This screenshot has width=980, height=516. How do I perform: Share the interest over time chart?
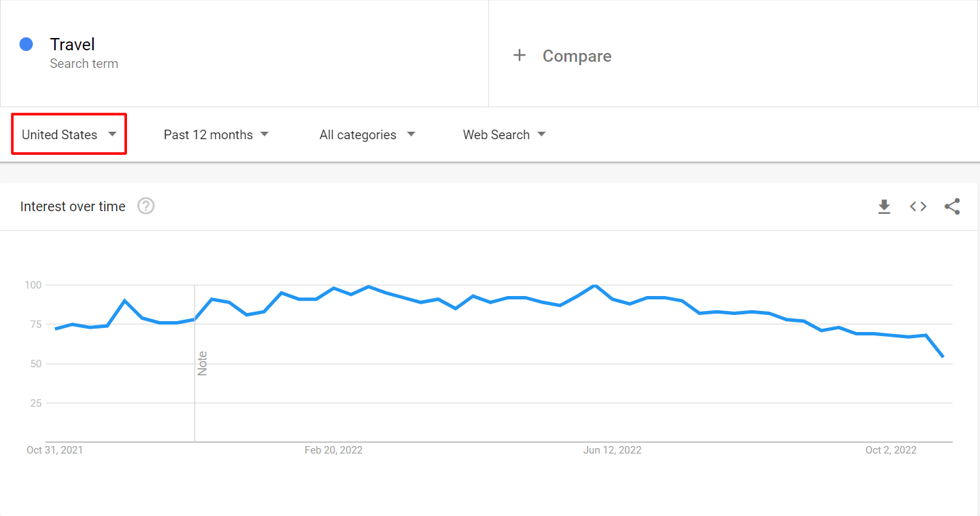pyautogui.click(x=952, y=206)
